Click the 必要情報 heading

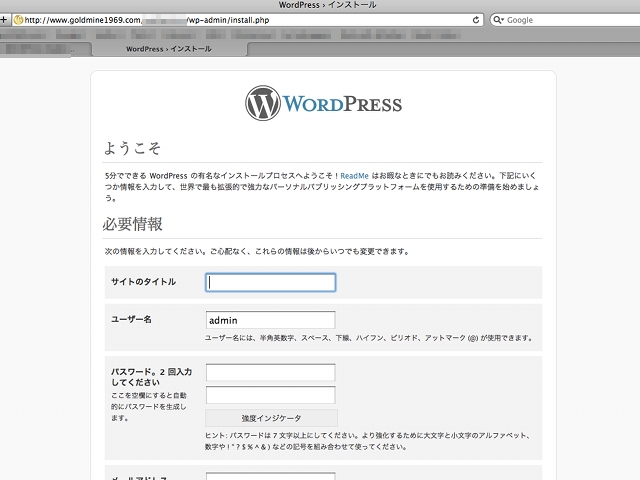[133, 224]
